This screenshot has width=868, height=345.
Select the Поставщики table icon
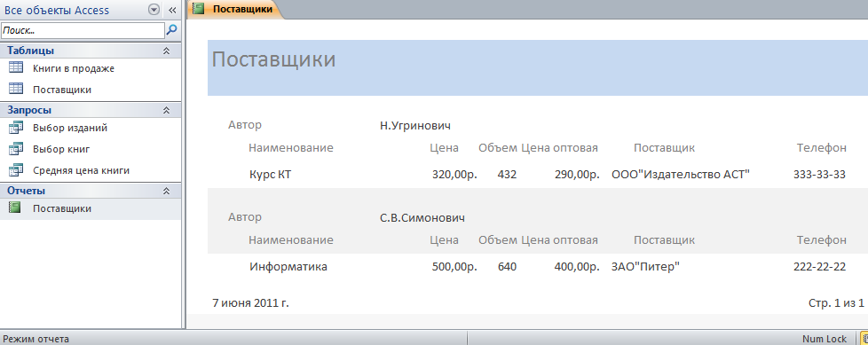pyautogui.click(x=16, y=89)
